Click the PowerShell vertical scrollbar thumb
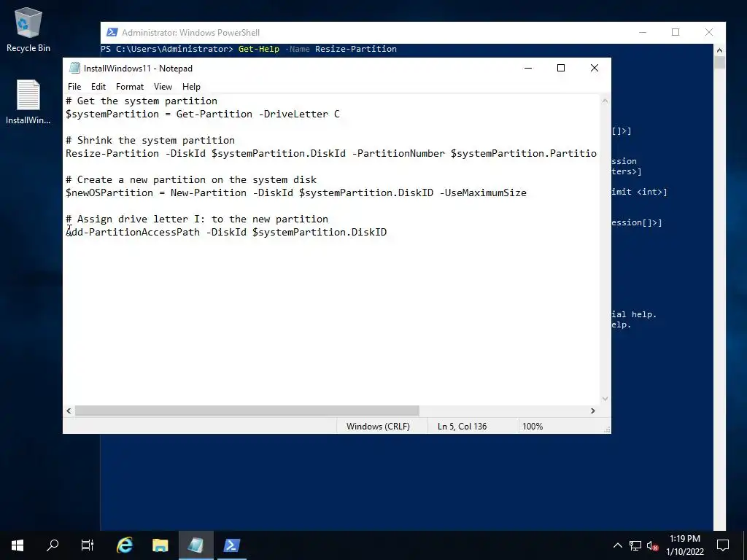The width and height of the screenshot is (747, 560). click(x=719, y=63)
